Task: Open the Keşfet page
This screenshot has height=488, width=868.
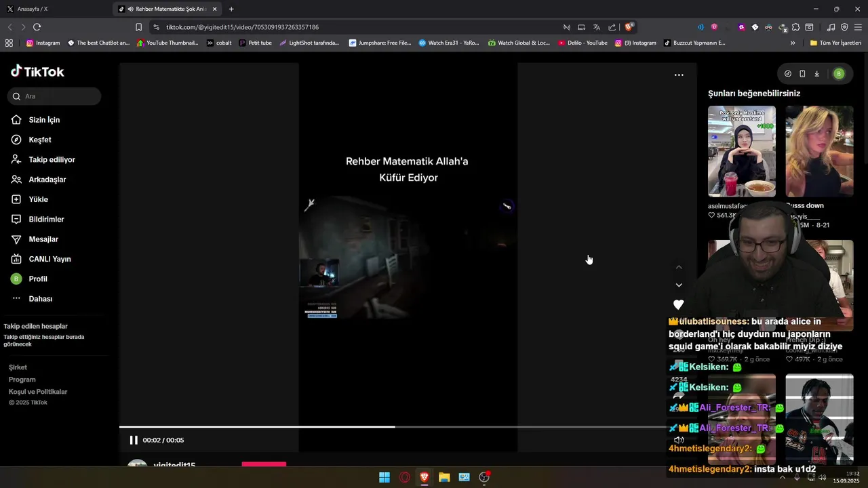Action: [31, 140]
